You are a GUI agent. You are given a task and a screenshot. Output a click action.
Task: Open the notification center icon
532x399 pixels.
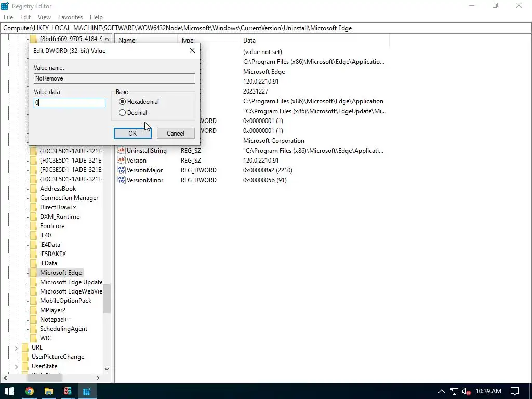point(515,391)
